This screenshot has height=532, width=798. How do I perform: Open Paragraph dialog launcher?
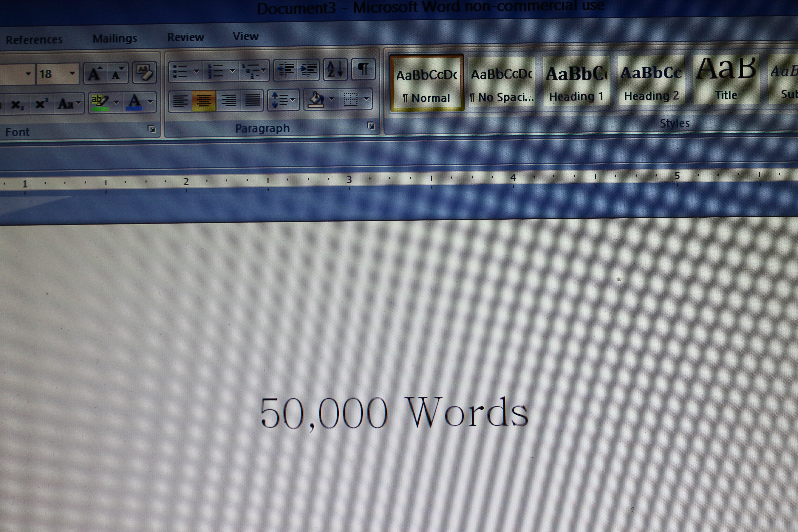click(371, 126)
